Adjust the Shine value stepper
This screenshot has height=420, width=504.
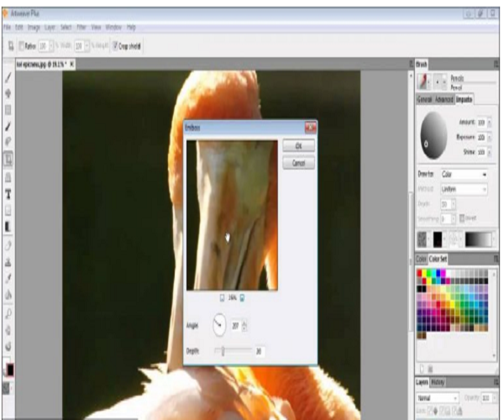pos(489,152)
